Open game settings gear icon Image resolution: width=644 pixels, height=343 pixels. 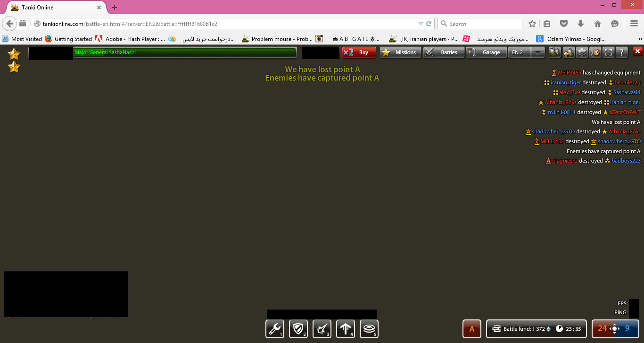582,52
